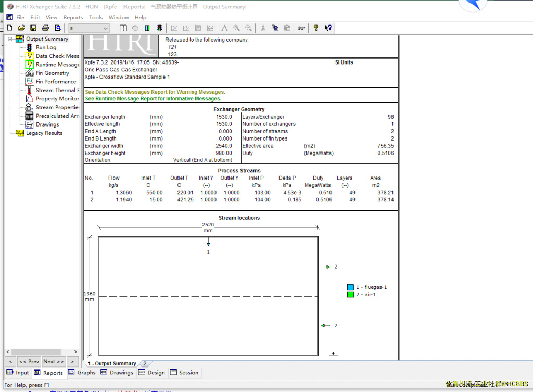Click the '>' last-page navigation button

click(x=72, y=361)
